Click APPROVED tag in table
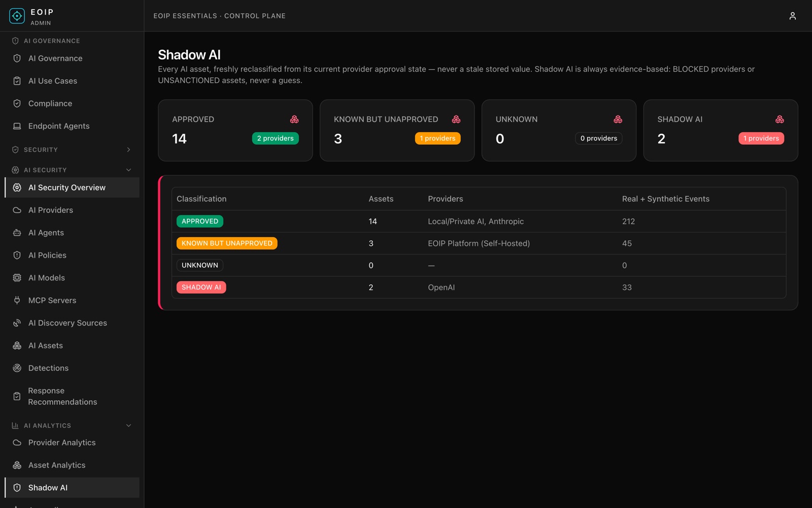The height and width of the screenshot is (508, 812). pyautogui.click(x=200, y=221)
